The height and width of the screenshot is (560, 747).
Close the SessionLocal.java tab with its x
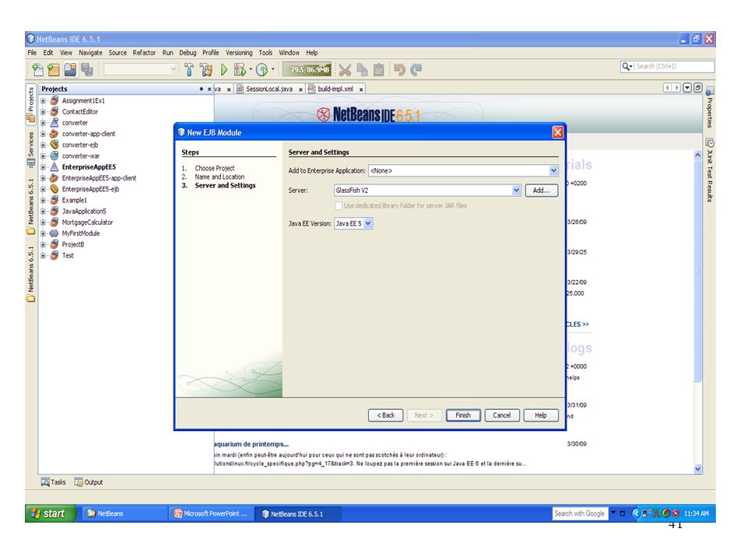pos(300,89)
